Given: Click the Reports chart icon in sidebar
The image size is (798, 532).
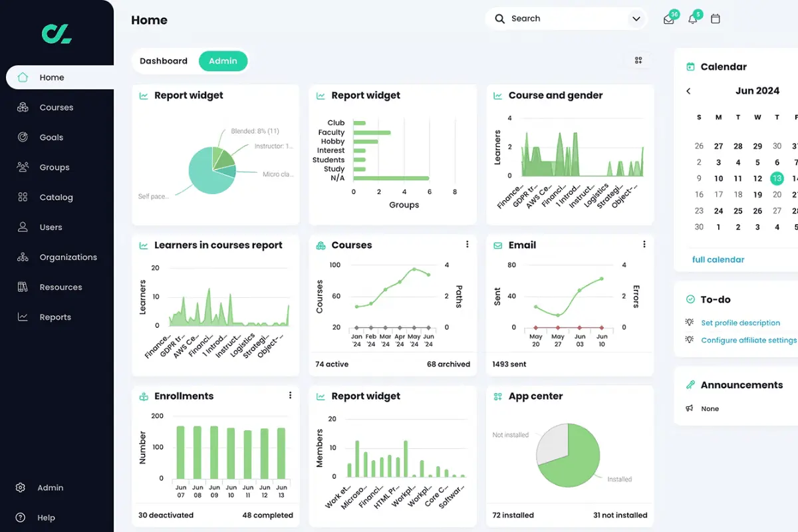Looking at the screenshot, I should [23, 317].
